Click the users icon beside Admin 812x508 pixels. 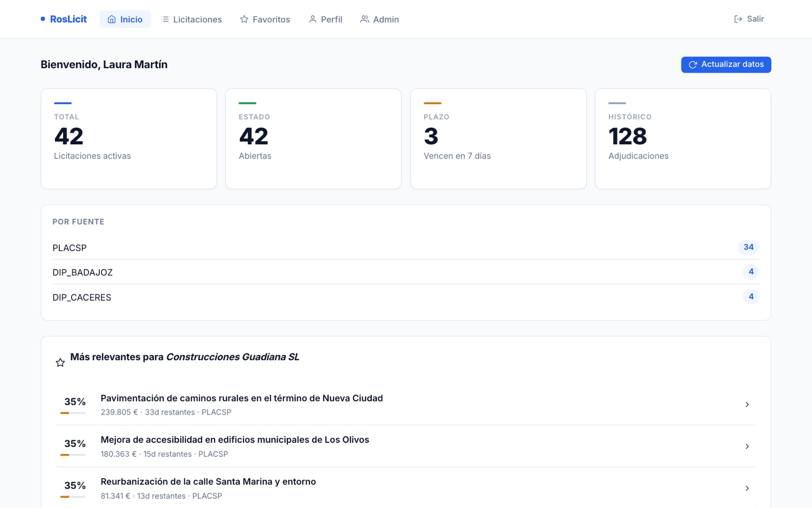pyautogui.click(x=364, y=19)
